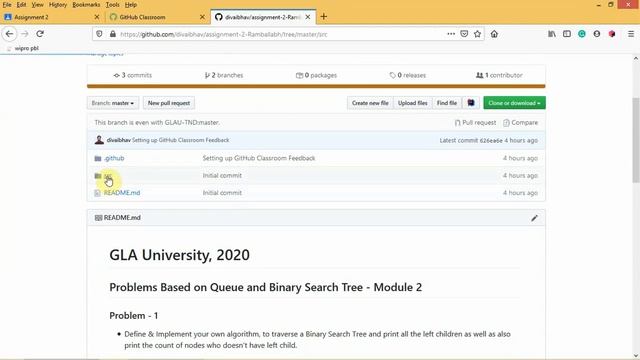The height and width of the screenshot is (360, 640).
Task: Open the Branch: master dropdown
Action: (x=113, y=103)
